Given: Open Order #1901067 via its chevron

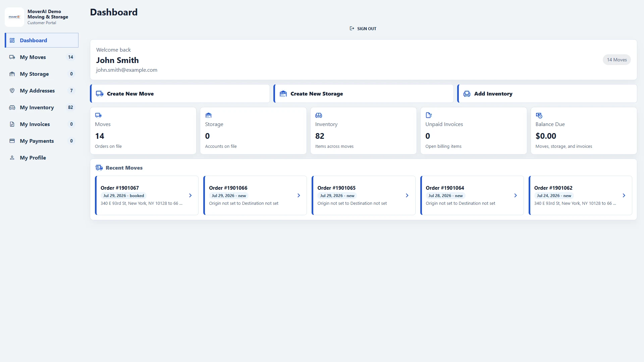Looking at the screenshot, I should click(x=190, y=195).
